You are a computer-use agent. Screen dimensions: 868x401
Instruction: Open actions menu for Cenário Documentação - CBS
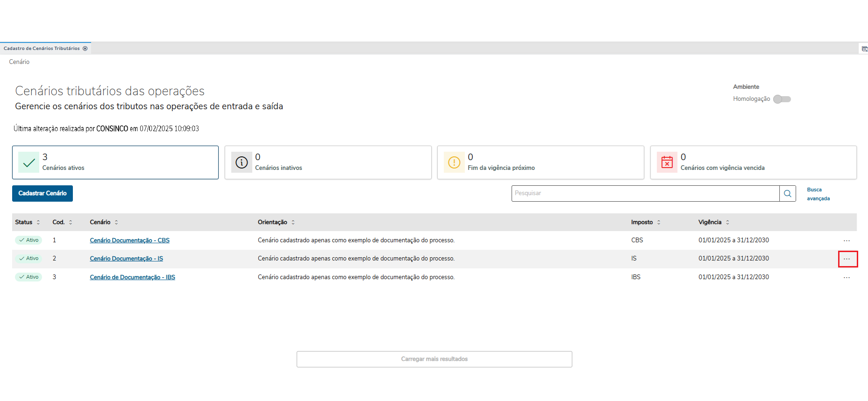[847, 240]
